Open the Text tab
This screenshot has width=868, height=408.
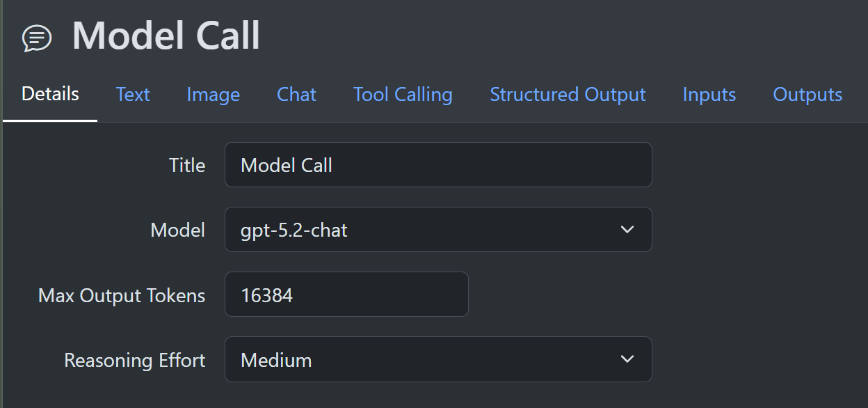133,95
